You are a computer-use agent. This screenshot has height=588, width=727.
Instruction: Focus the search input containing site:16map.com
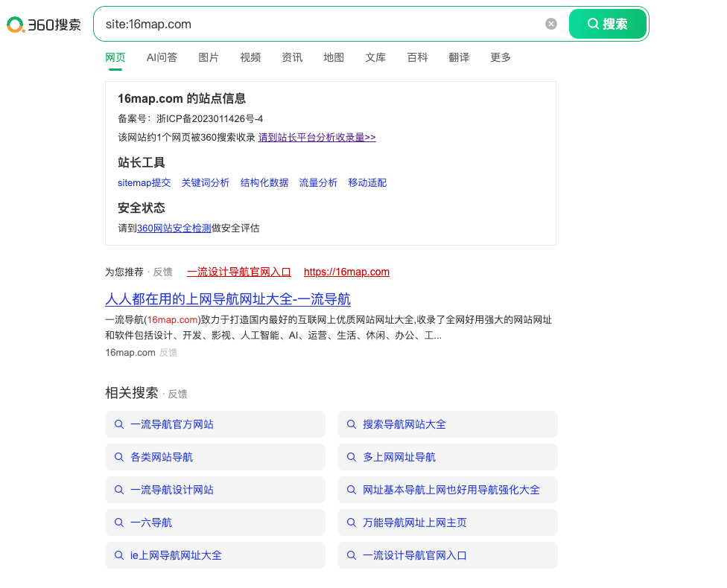320,24
